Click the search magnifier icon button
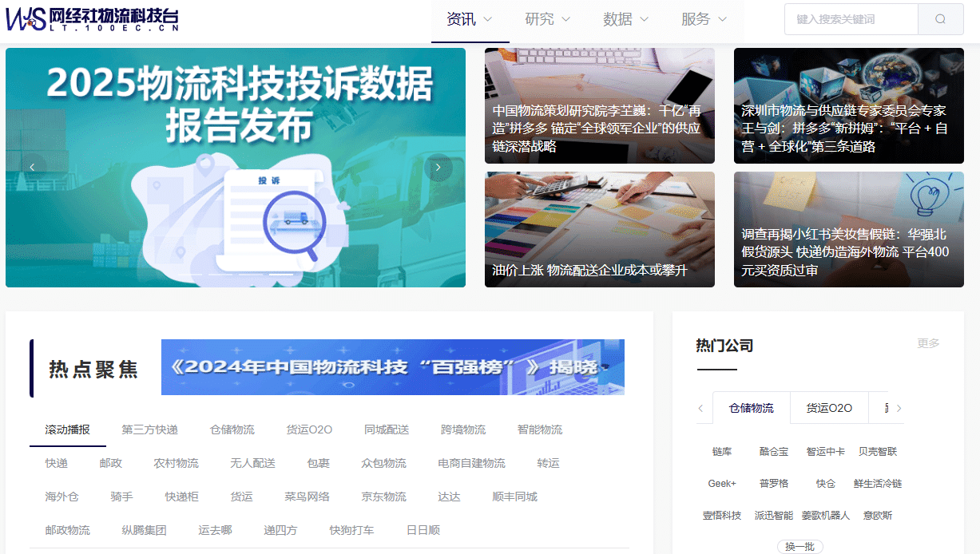Screen dimensions: 980x554 click(x=941, y=19)
